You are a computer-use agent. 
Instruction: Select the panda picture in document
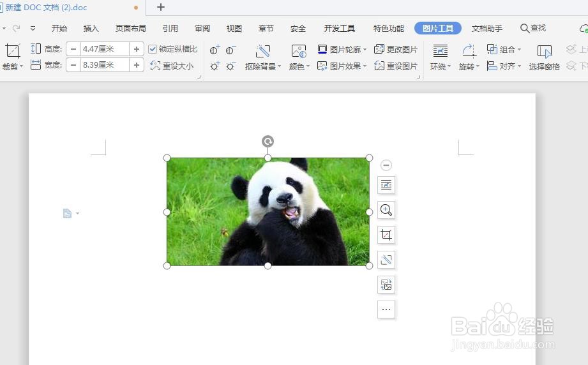point(268,212)
